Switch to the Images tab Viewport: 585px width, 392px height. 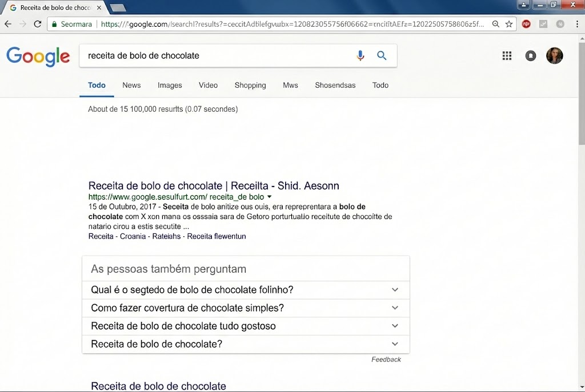pyautogui.click(x=169, y=85)
